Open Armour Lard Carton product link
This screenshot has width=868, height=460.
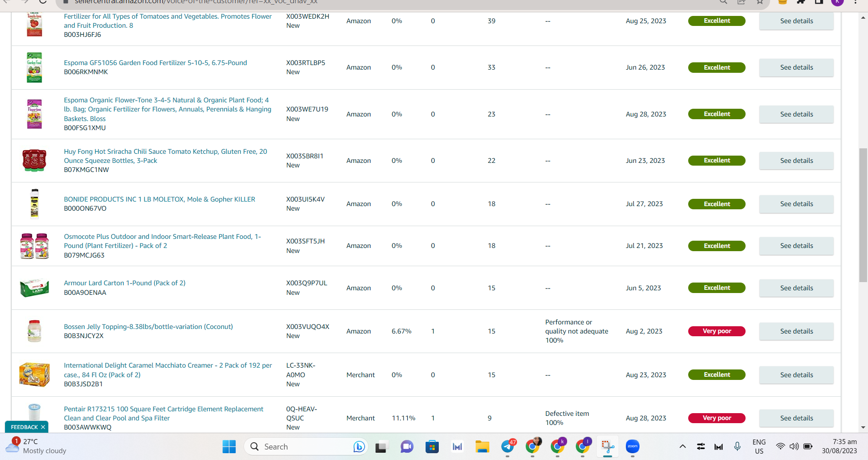coord(125,283)
